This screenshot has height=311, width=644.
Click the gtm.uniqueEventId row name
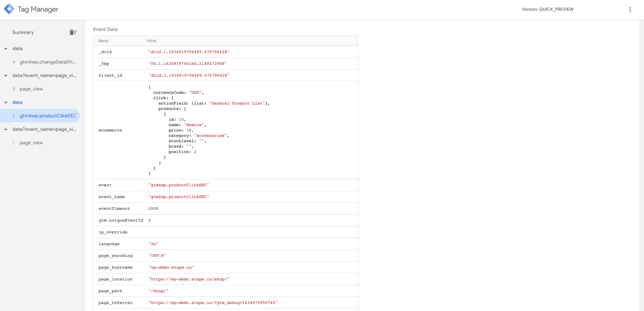click(121, 220)
